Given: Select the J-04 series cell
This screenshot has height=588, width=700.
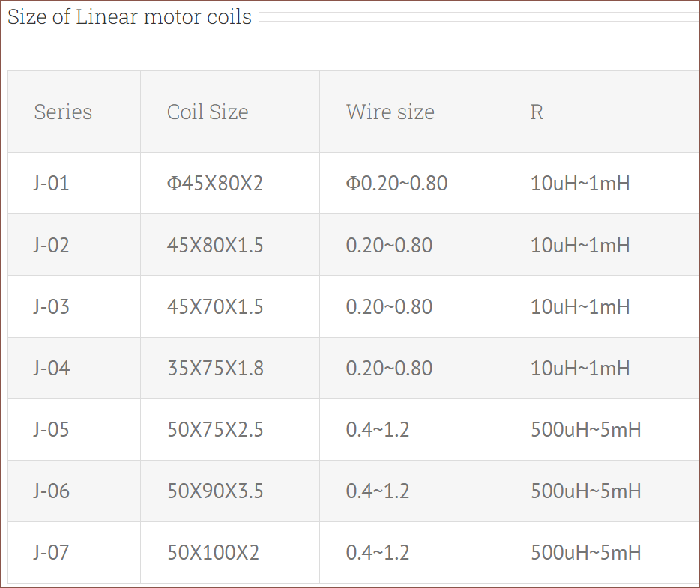Looking at the screenshot, I should tap(52, 368).
